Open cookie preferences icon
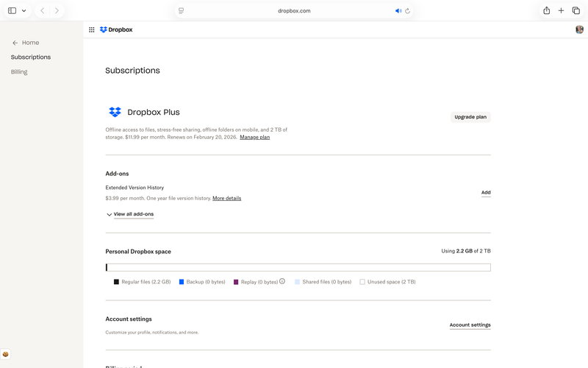Viewport: 588px width, 368px height. (5, 355)
